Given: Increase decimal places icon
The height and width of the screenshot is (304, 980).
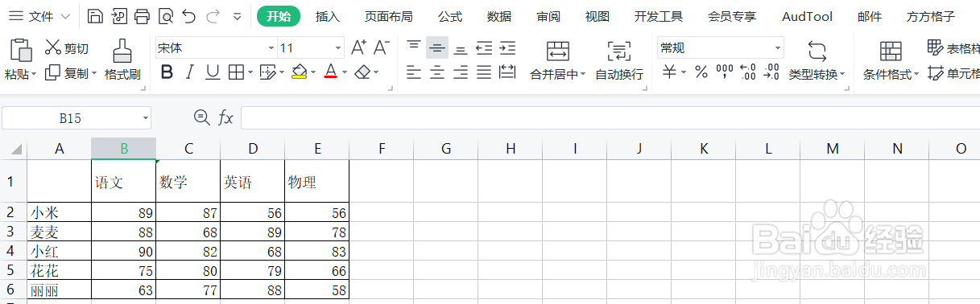Looking at the screenshot, I should click(747, 73).
